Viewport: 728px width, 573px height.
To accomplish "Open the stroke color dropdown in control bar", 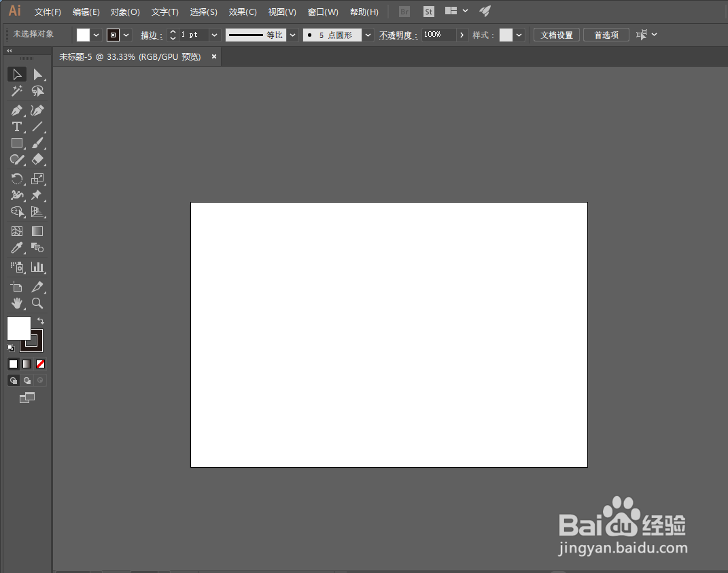I will (x=126, y=35).
